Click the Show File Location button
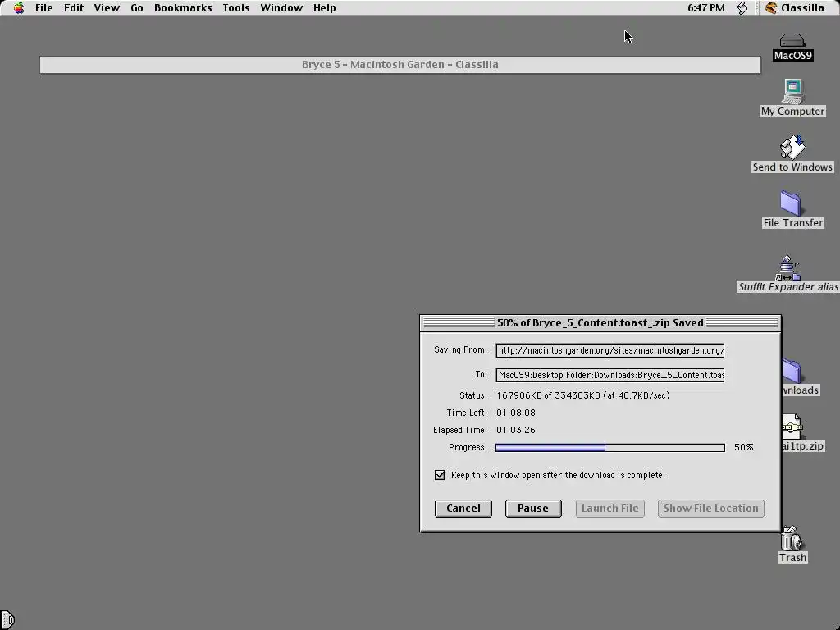Viewport: 840px width, 630px height. pyautogui.click(x=711, y=509)
